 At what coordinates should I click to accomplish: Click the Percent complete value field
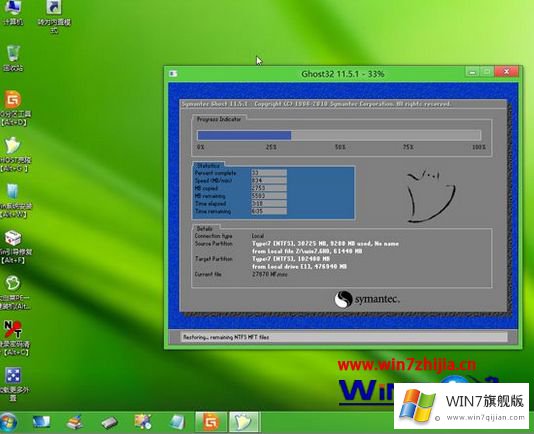point(269,173)
